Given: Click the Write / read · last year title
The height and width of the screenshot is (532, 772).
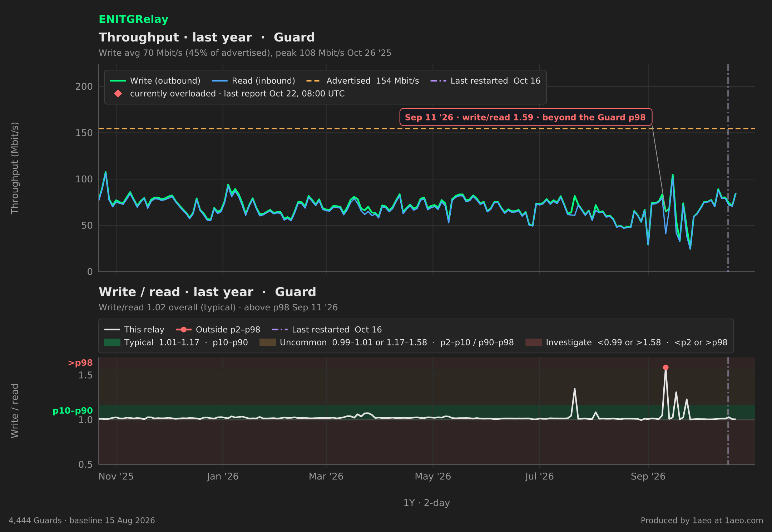Looking at the screenshot, I should click(x=207, y=292).
